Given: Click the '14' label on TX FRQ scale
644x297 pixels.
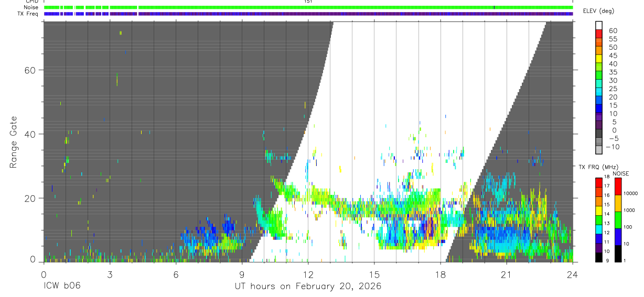Looking at the screenshot, I should coord(606,214).
